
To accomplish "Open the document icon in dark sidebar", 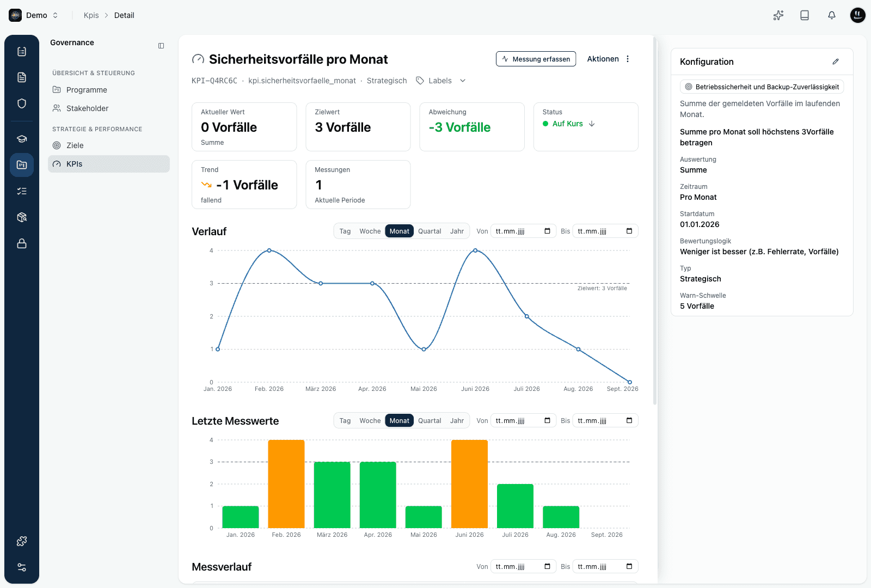I will (x=22, y=77).
